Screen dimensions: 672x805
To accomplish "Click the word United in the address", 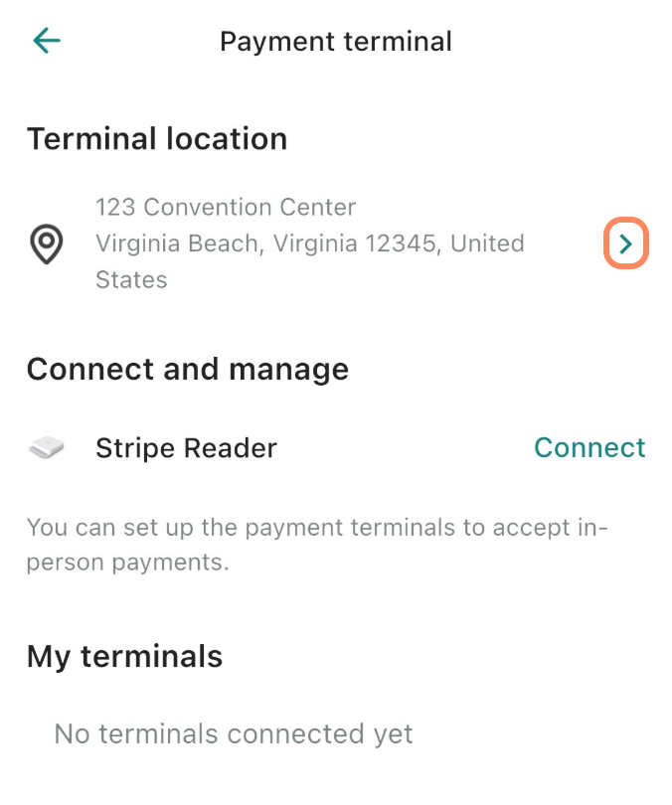I will click(x=487, y=243).
